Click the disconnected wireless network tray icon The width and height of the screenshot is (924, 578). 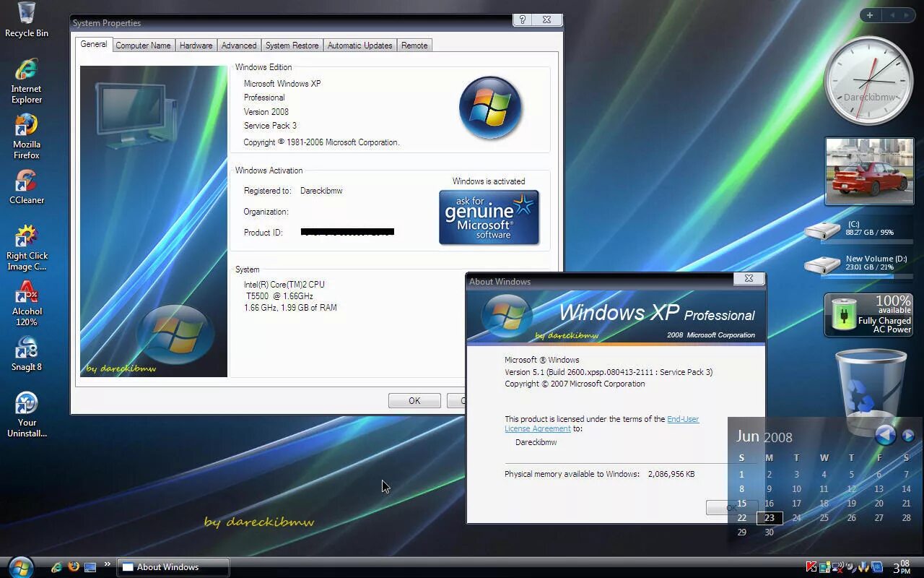pos(837,567)
